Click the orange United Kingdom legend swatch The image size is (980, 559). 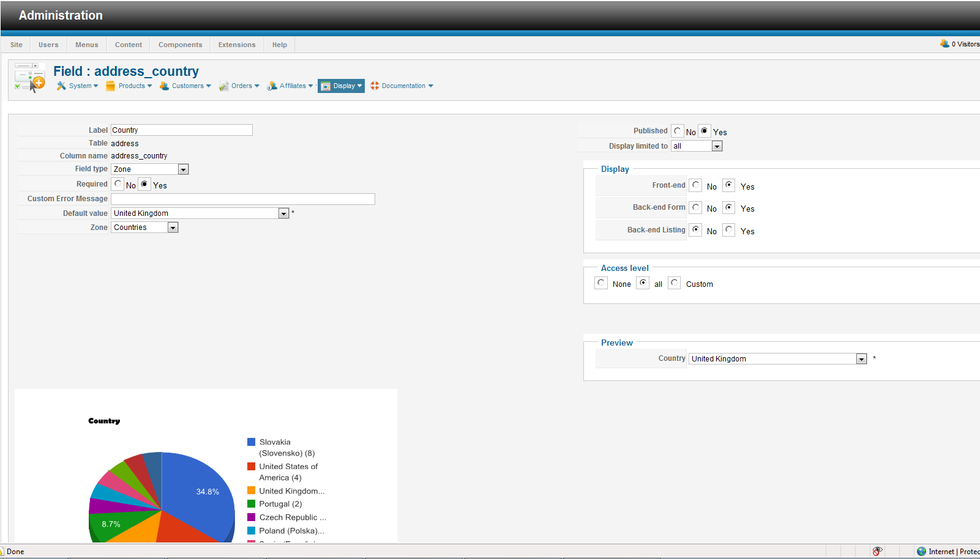point(251,491)
